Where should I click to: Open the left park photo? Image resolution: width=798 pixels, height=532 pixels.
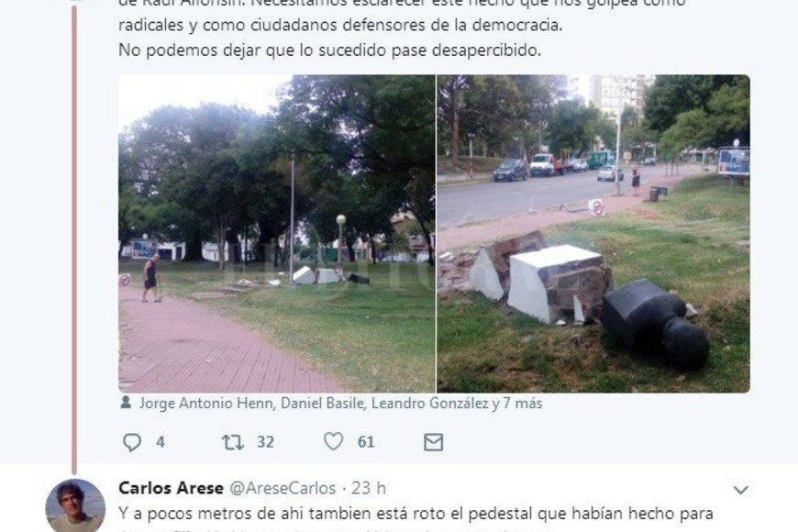click(x=277, y=234)
